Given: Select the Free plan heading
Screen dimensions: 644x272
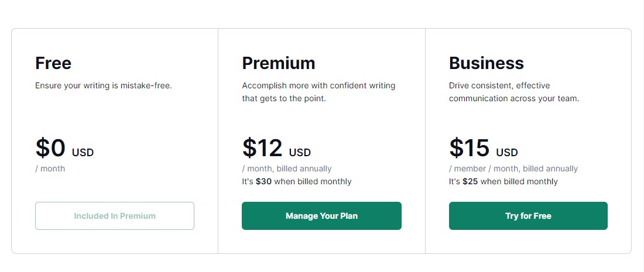Looking at the screenshot, I should tap(53, 63).
